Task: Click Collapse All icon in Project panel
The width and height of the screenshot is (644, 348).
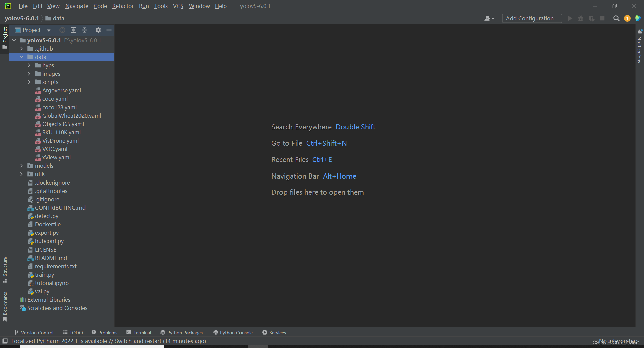Action: (84, 30)
